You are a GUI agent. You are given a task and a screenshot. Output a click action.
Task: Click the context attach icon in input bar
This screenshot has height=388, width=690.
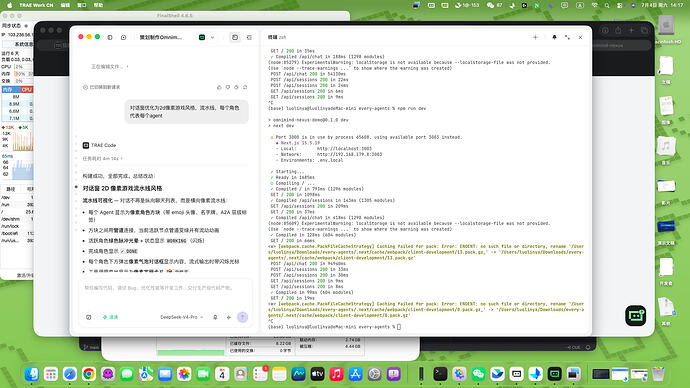(x=88, y=317)
